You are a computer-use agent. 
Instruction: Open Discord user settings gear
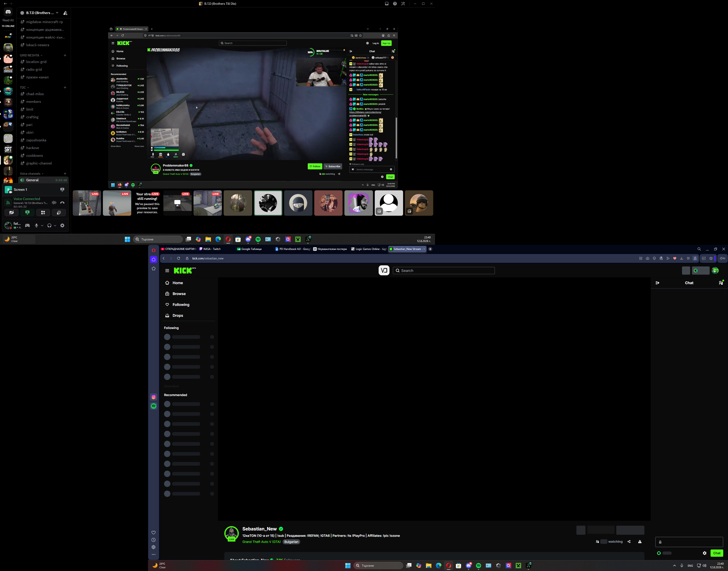pos(62,226)
